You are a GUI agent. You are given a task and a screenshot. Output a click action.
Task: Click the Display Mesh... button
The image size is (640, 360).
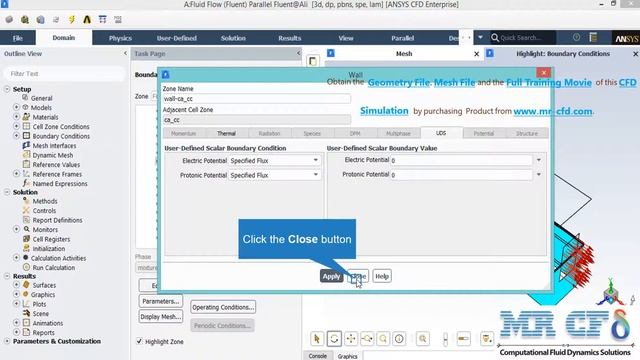[160, 316]
